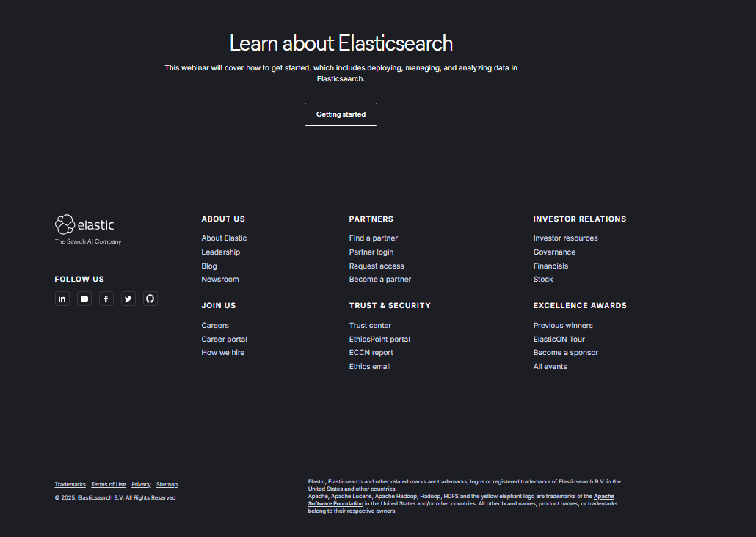Viewport: 756px width, 537px height.
Task: Click the Elastic logo in footer
Action: (84, 224)
